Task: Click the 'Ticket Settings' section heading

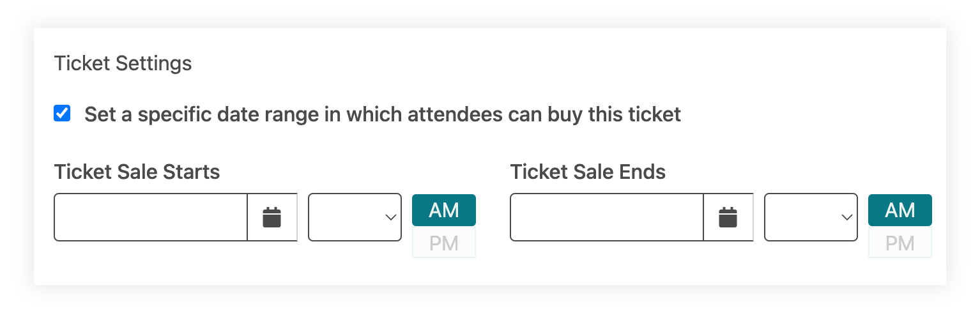Action: click(123, 63)
